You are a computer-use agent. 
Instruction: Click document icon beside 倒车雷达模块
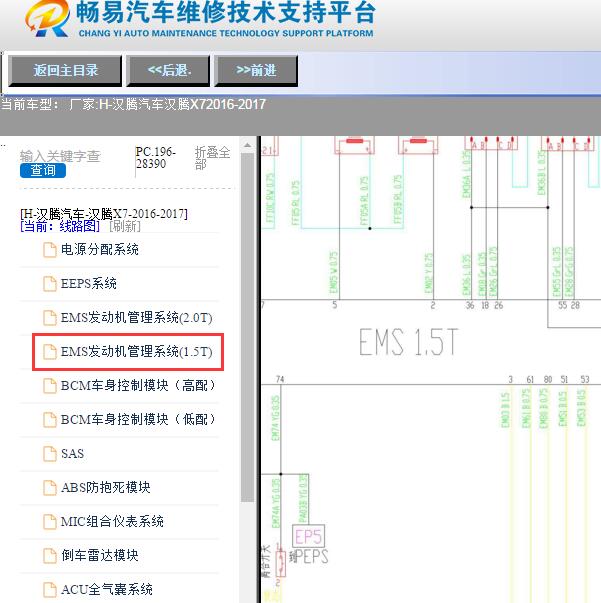point(50,555)
